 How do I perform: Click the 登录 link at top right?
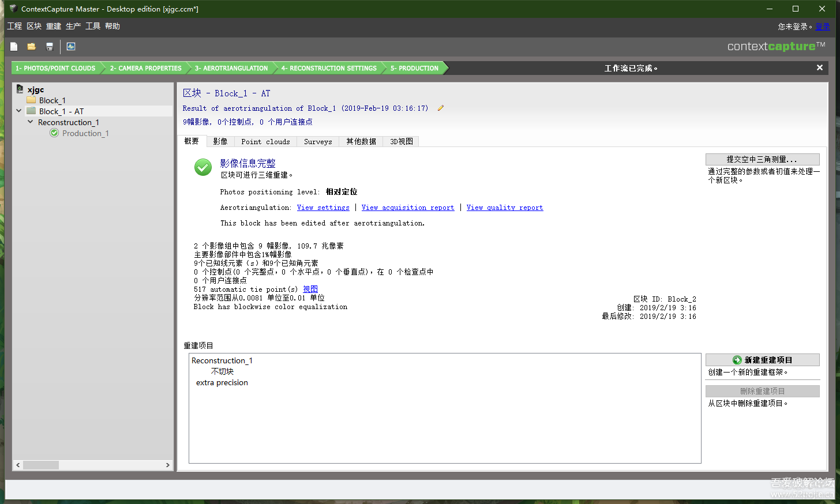pyautogui.click(x=822, y=27)
